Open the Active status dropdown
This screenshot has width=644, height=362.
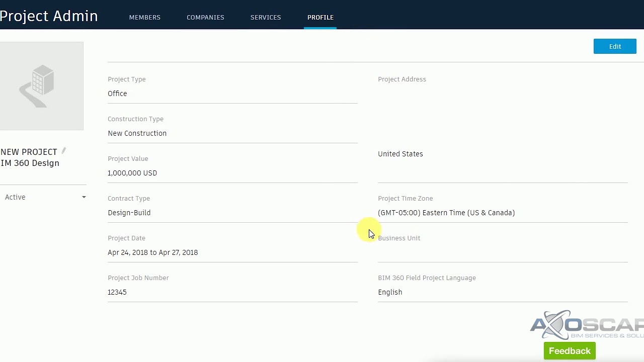coord(45,197)
